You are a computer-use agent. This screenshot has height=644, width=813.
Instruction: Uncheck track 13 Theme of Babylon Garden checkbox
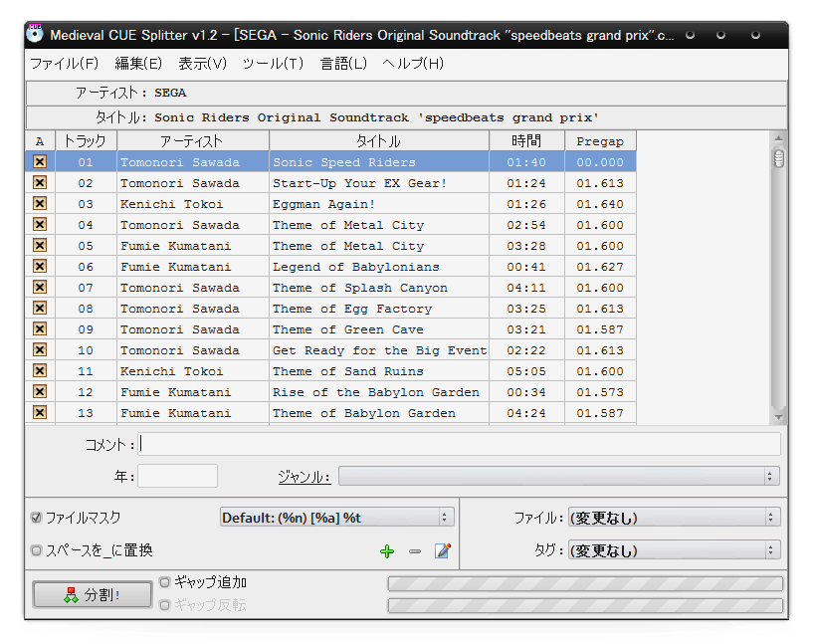tap(40, 413)
